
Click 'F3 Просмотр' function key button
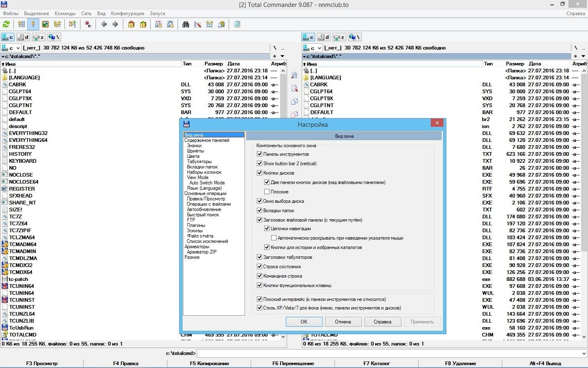[42, 364]
